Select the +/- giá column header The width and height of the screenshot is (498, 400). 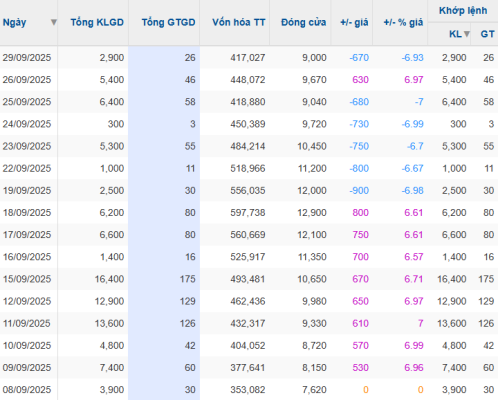point(354,22)
